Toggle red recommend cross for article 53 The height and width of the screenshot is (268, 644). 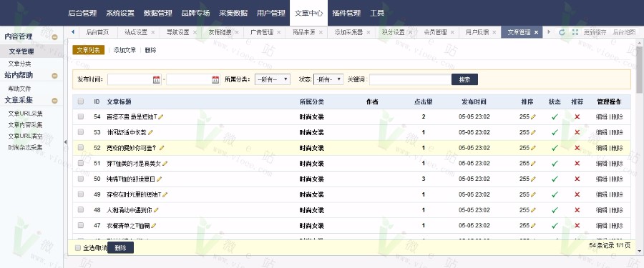click(x=577, y=132)
